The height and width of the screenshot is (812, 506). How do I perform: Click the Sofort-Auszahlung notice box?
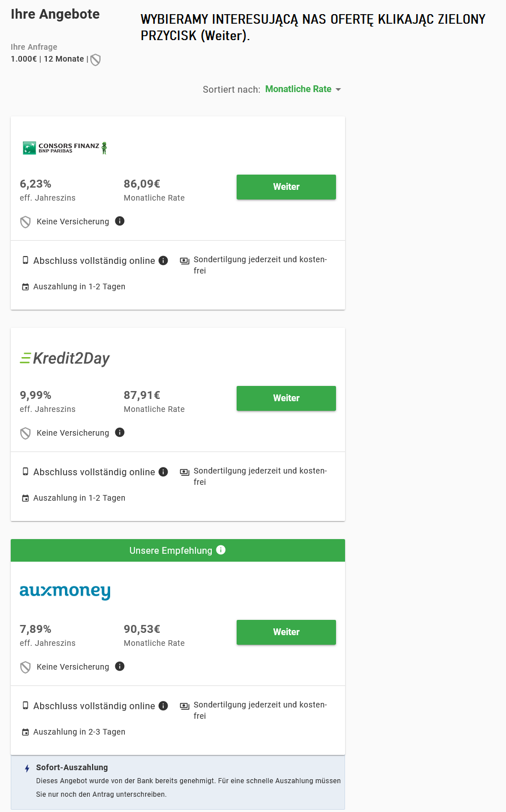coord(178,783)
